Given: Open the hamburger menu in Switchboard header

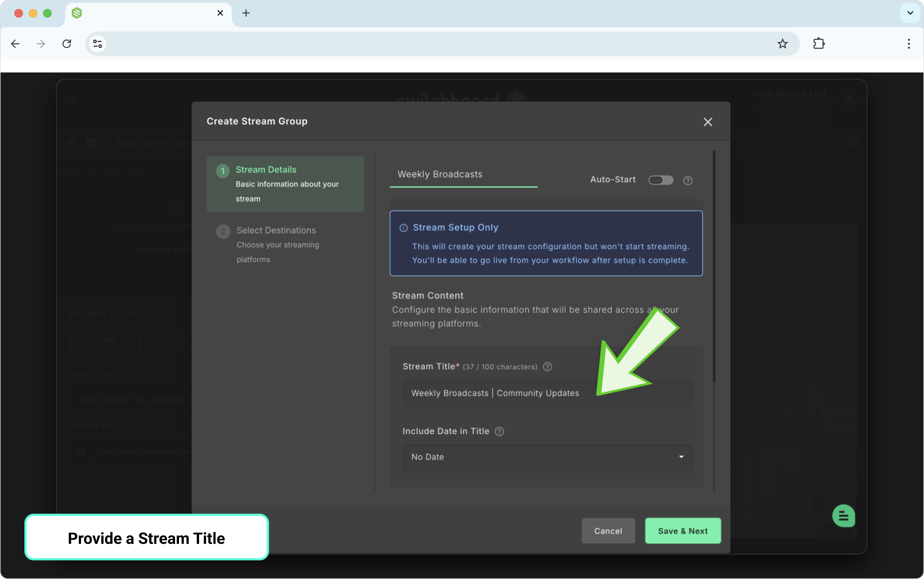Looking at the screenshot, I should [x=70, y=101].
